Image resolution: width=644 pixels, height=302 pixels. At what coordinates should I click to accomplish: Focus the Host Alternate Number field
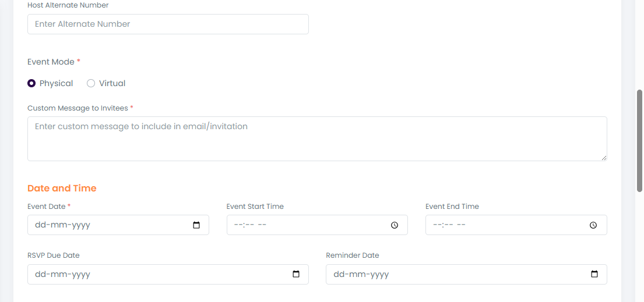point(168,24)
